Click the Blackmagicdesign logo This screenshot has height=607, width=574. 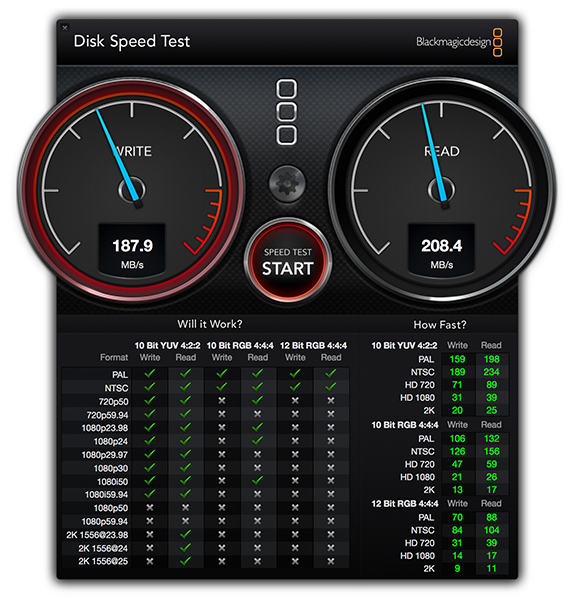click(459, 42)
